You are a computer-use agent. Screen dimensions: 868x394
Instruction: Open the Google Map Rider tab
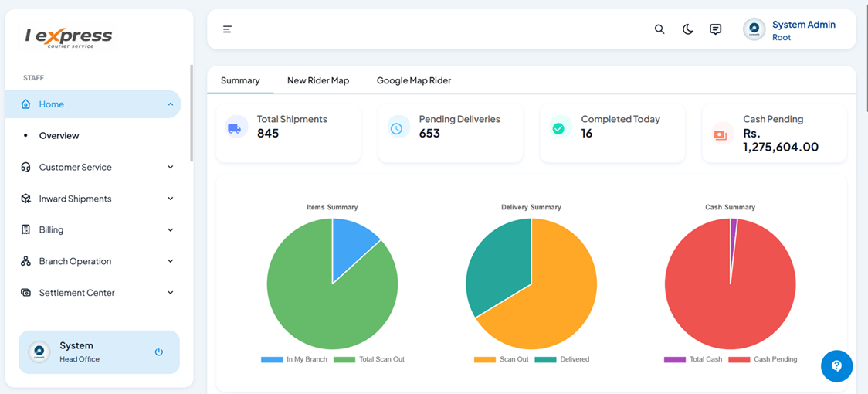pos(414,80)
